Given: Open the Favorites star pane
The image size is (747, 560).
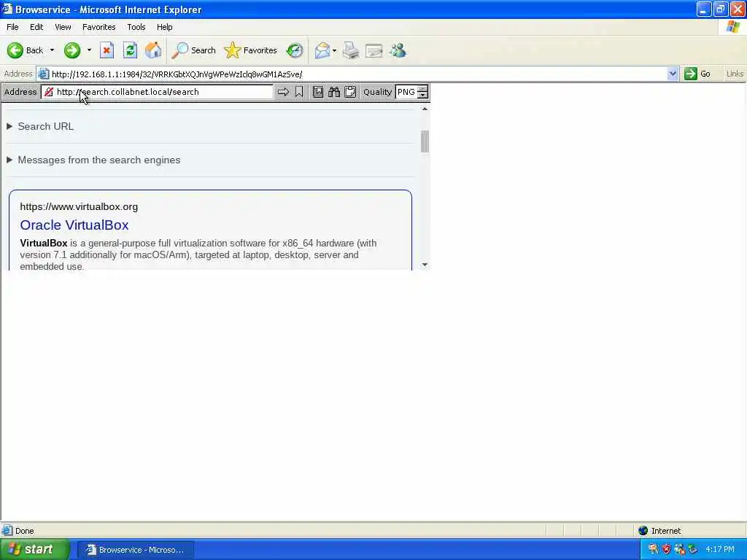Looking at the screenshot, I should (251, 50).
